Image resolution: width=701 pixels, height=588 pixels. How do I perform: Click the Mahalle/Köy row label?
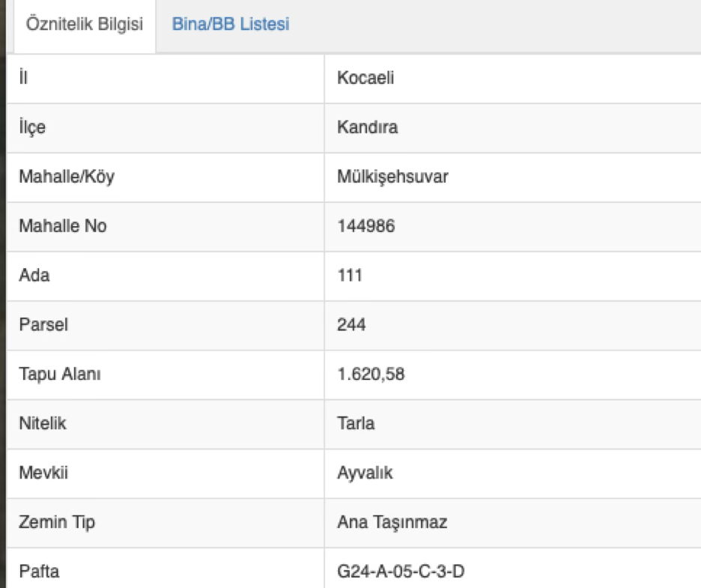click(x=67, y=177)
